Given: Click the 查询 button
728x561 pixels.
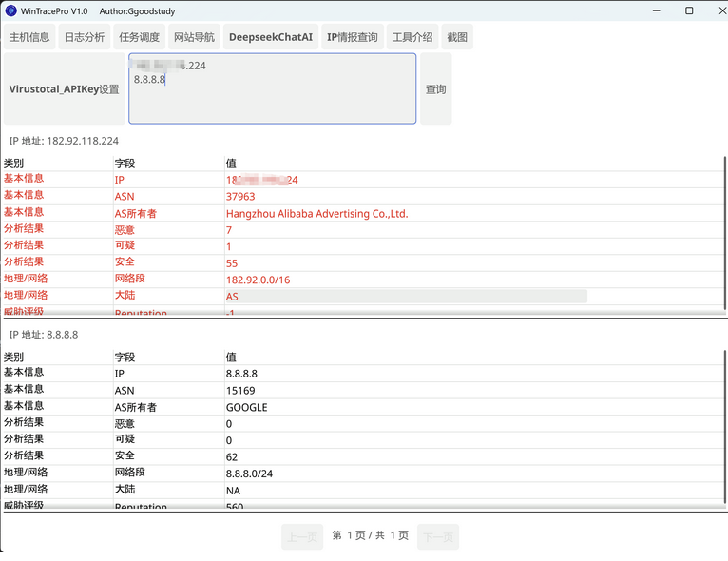Looking at the screenshot, I should point(435,89).
